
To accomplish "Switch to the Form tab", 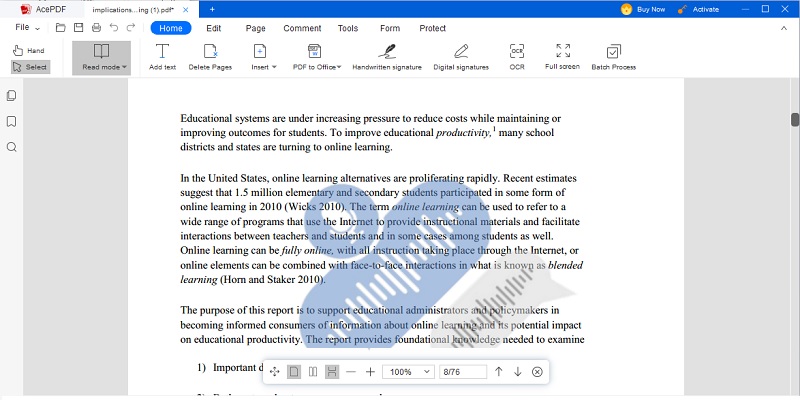I will pos(390,28).
